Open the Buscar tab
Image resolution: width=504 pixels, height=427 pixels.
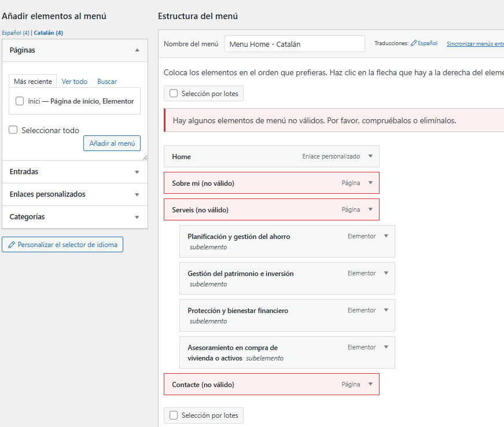coord(107,82)
